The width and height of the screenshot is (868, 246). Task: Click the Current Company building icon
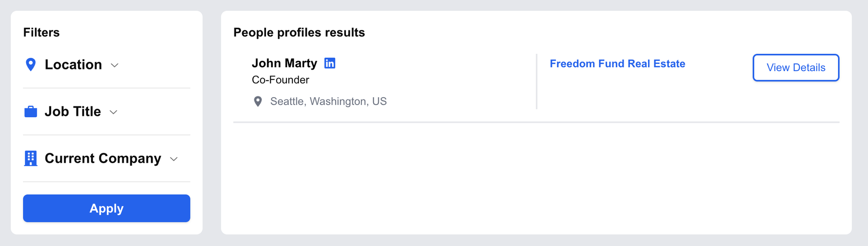30,158
